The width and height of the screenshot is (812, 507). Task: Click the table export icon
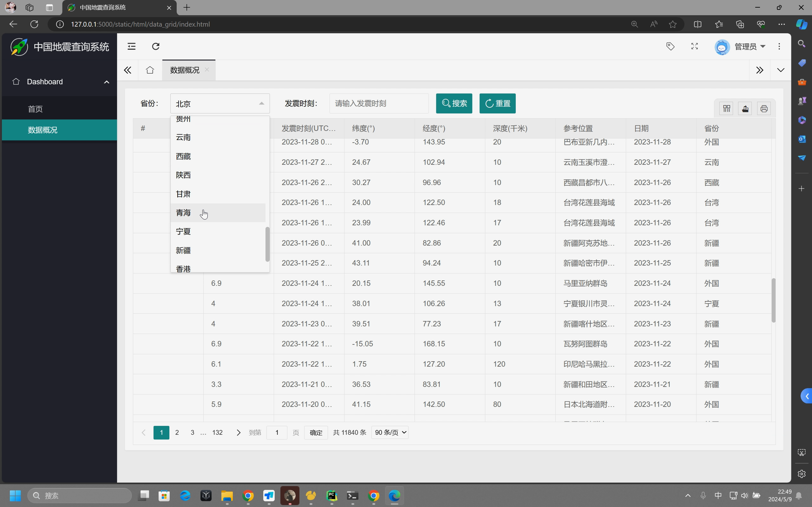(745, 109)
